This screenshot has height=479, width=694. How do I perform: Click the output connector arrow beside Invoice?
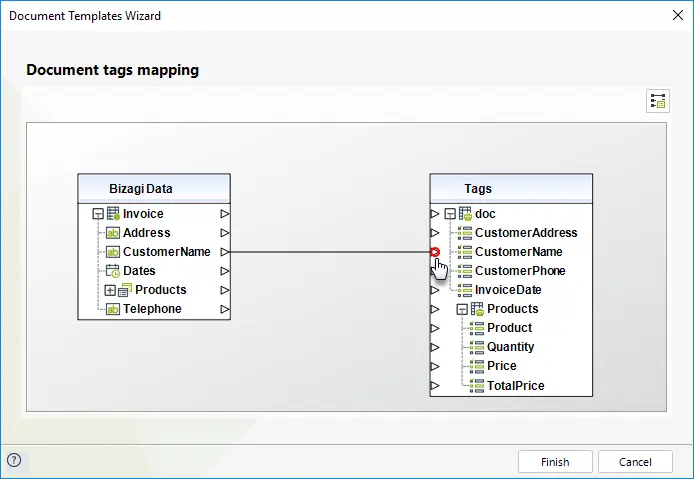[x=225, y=214]
